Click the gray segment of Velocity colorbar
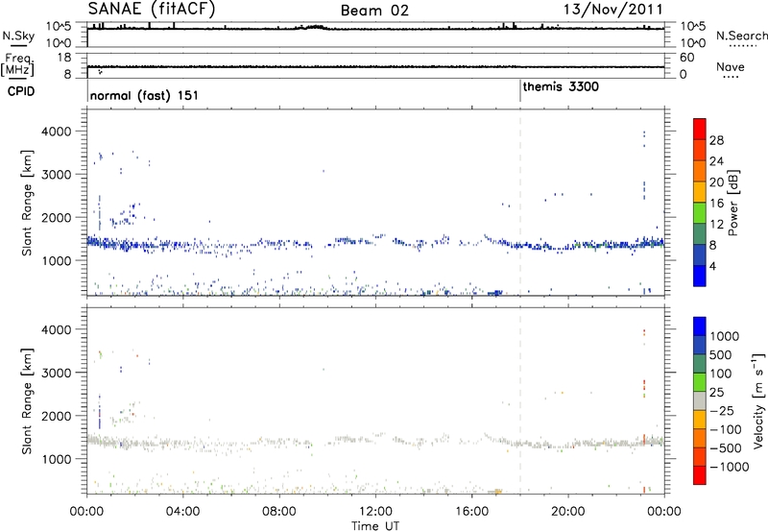The image size is (768, 532). (x=700, y=401)
